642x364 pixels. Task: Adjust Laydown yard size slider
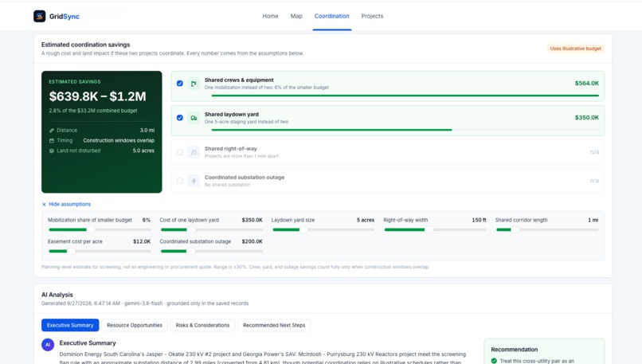323,229
